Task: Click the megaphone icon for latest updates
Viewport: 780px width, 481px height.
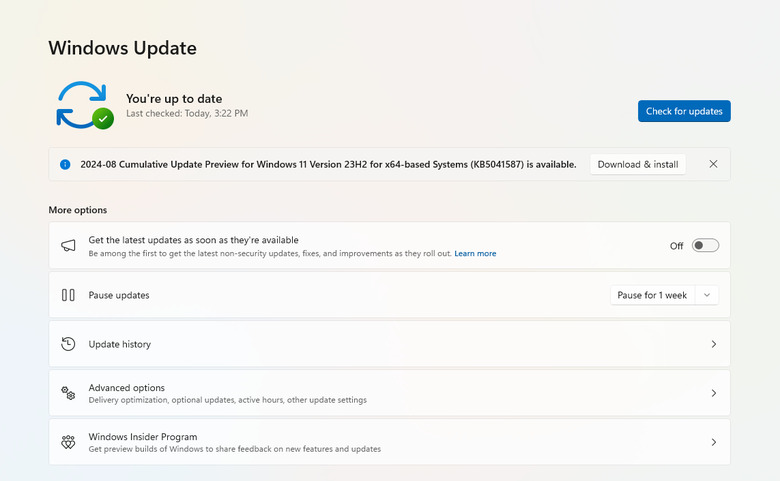Action: coord(68,246)
